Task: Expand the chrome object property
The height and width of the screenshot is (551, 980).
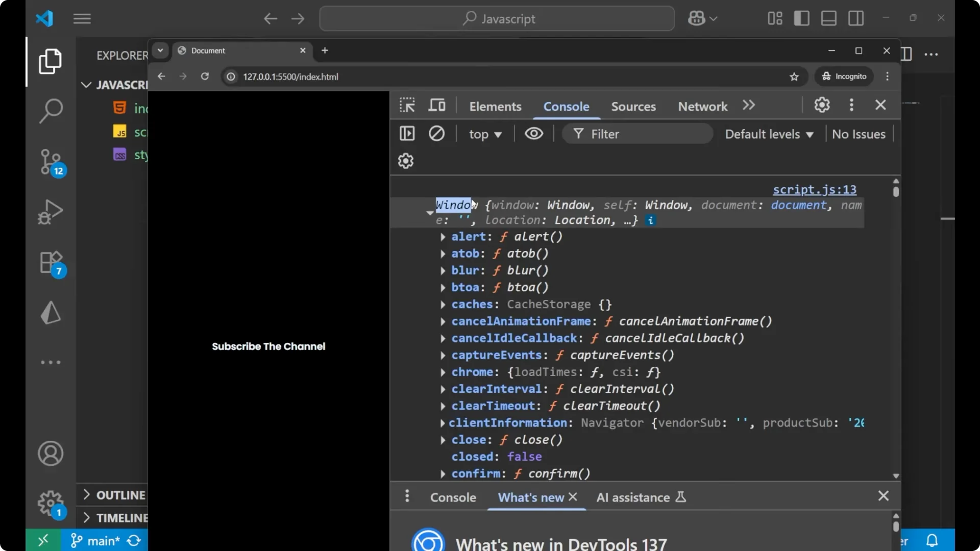Action: click(x=443, y=372)
